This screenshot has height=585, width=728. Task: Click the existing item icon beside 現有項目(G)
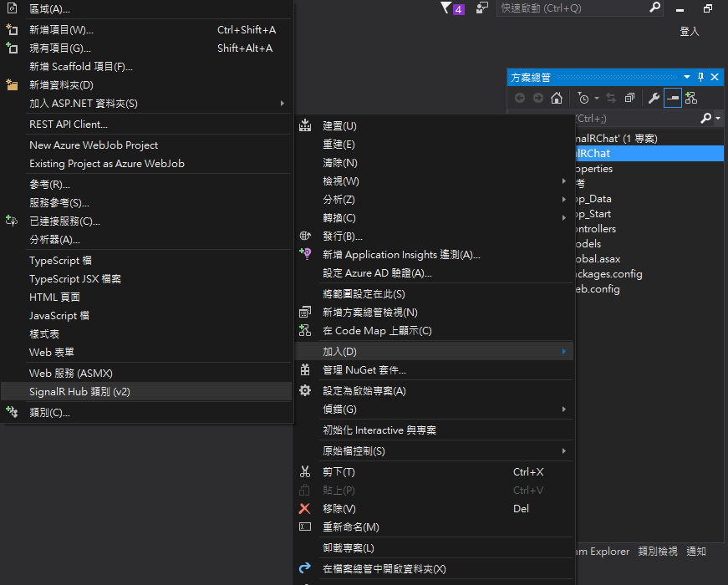click(x=12, y=48)
